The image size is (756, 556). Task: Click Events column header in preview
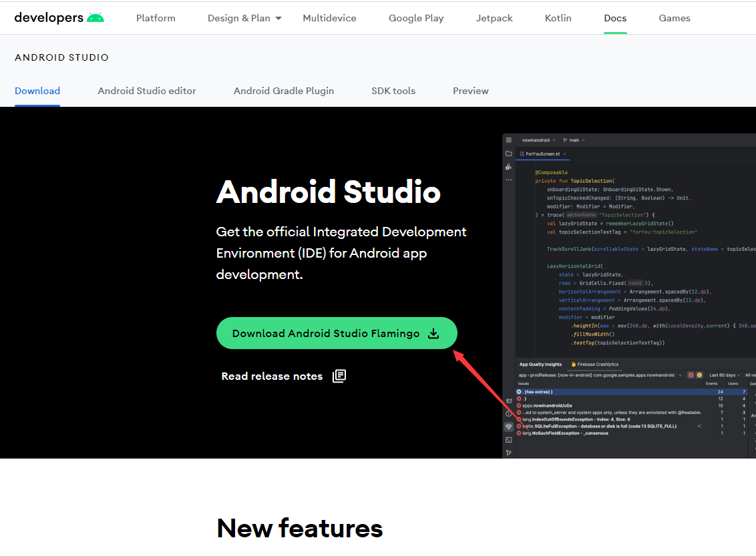coord(711,384)
